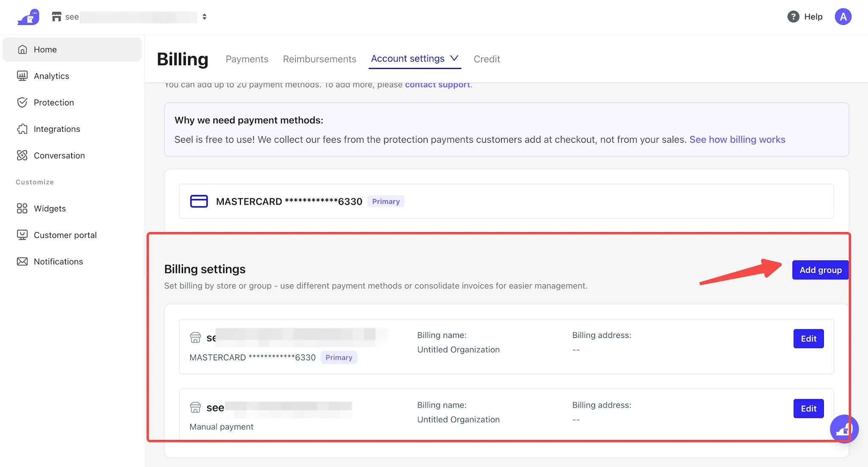
Task: Edit the Manual payment store billing
Action: tap(809, 409)
